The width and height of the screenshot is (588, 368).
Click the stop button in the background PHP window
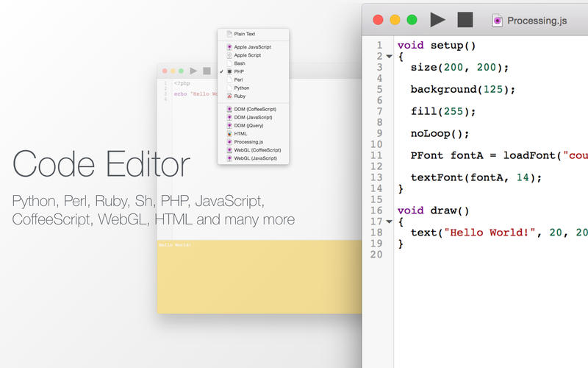[207, 71]
